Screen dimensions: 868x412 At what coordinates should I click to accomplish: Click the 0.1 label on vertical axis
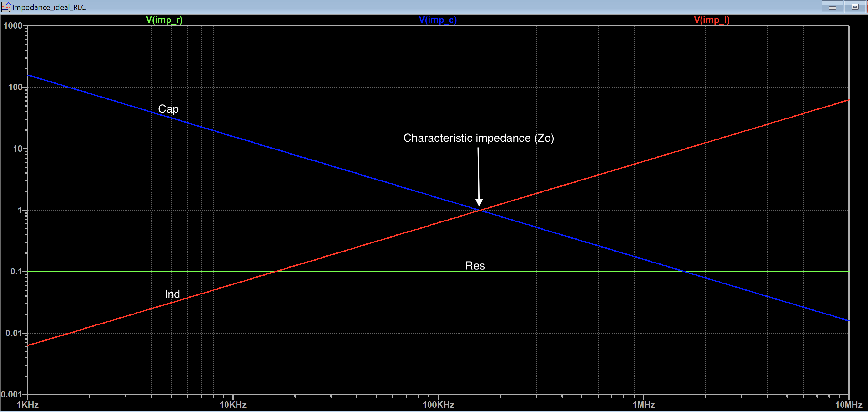coord(16,272)
